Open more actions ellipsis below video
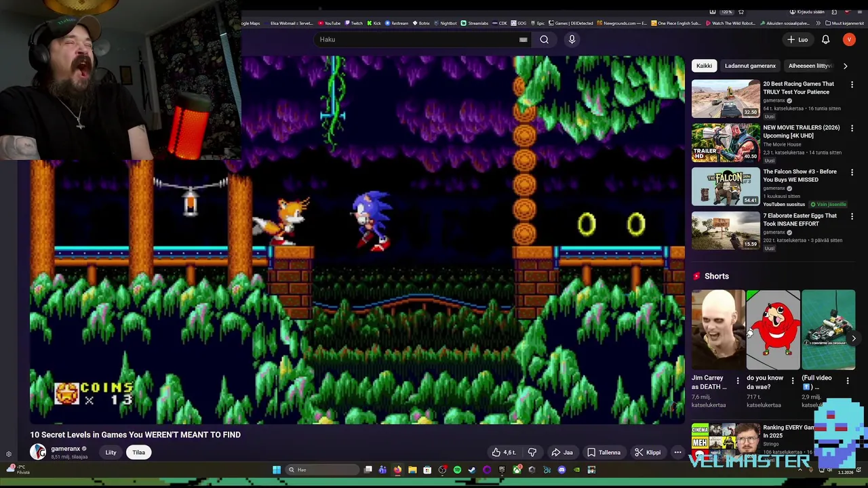868x488 pixels. [x=677, y=452]
